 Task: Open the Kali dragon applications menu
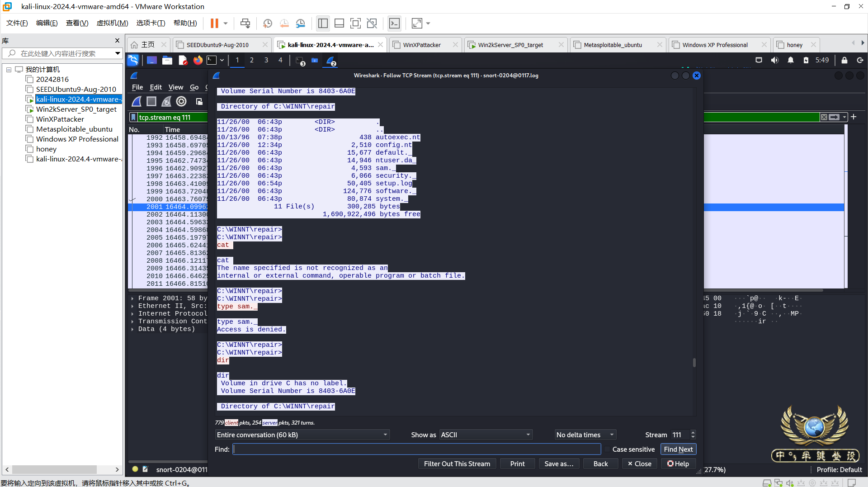pyautogui.click(x=133, y=60)
